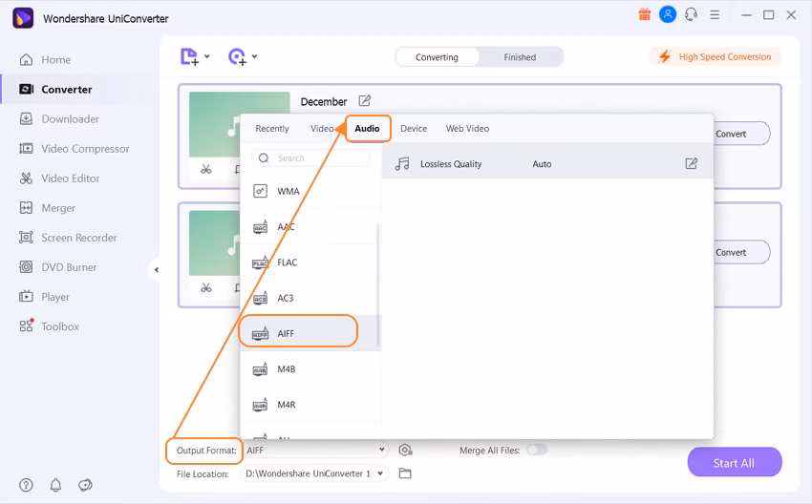Click the format list scrollbar

click(x=378, y=284)
